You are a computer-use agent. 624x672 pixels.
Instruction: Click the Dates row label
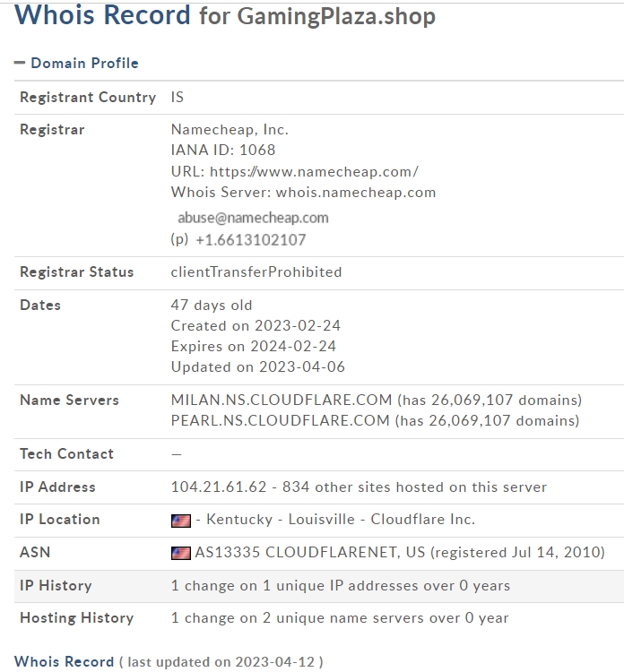coord(39,305)
